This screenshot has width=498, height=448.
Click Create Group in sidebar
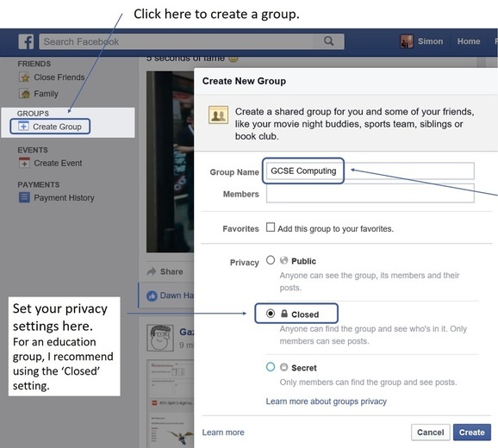pyautogui.click(x=57, y=127)
